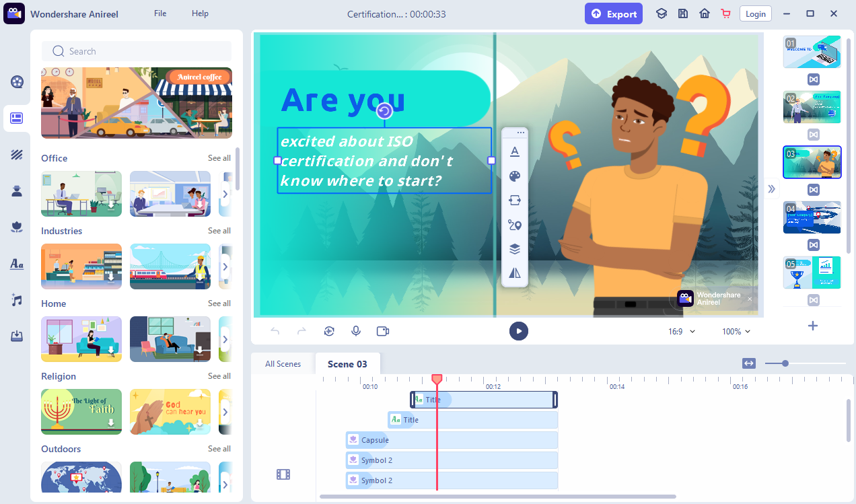Open the 16:9 aspect ratio dropdown

click(x=682, y=332)
